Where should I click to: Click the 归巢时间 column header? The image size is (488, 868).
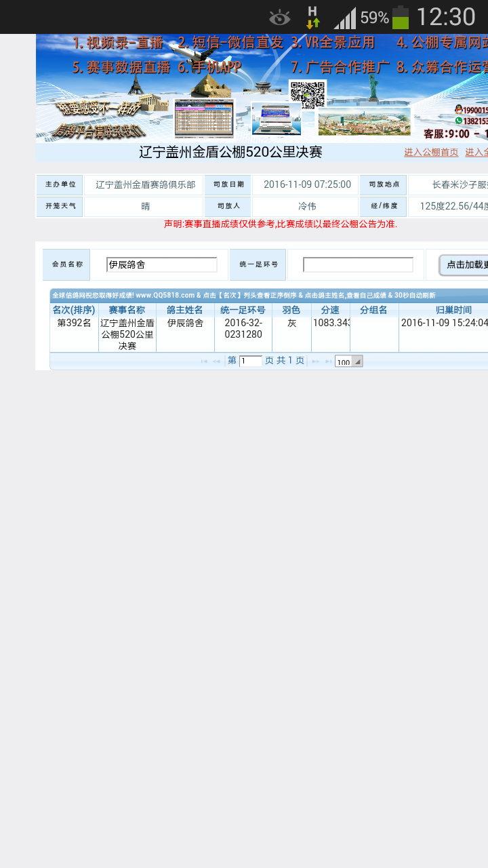tap(444, 310)
